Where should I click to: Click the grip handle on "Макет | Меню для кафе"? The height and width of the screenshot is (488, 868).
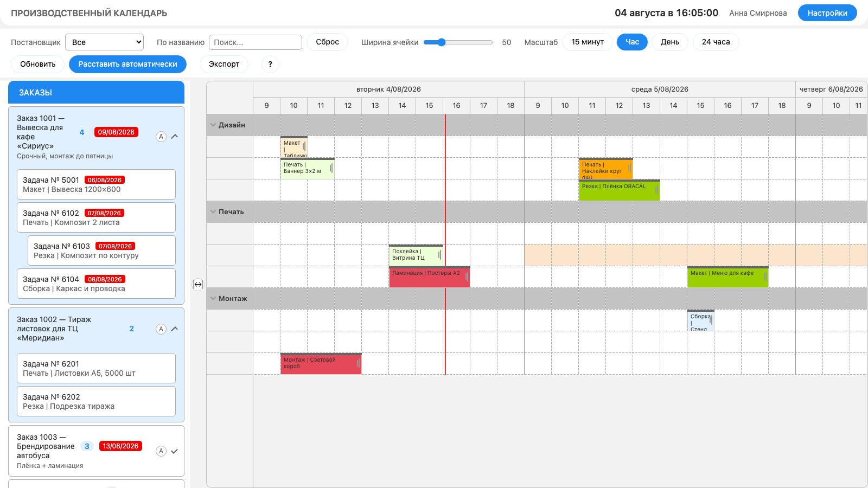tap(765, 277)
